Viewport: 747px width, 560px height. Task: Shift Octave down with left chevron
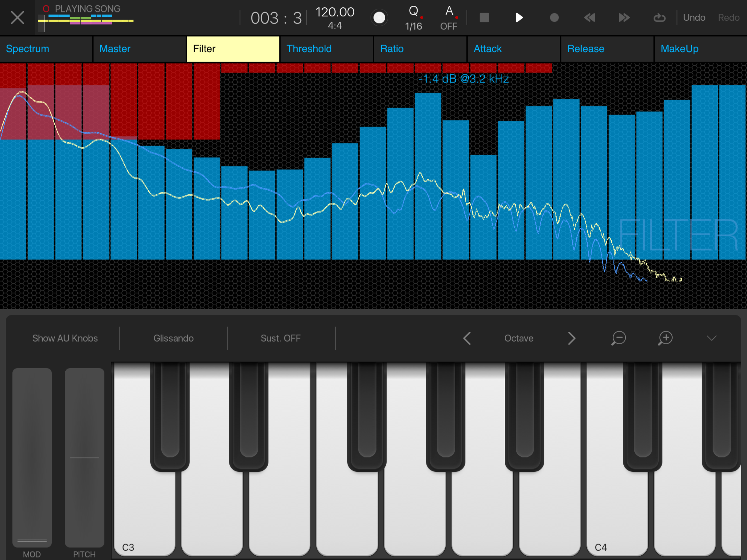pos(467,338)
